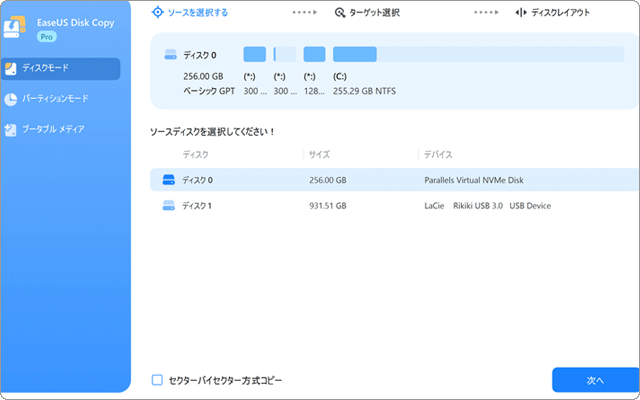640x400 pixels.
Task: Click the 次へ button
Action: pos(596,380)
